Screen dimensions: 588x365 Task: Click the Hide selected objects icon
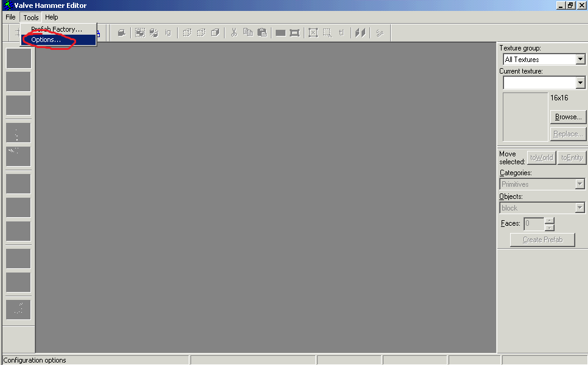coord(187,33)
